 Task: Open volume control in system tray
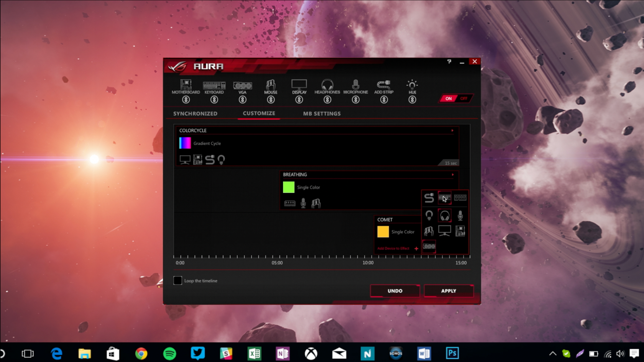[620, 354]
